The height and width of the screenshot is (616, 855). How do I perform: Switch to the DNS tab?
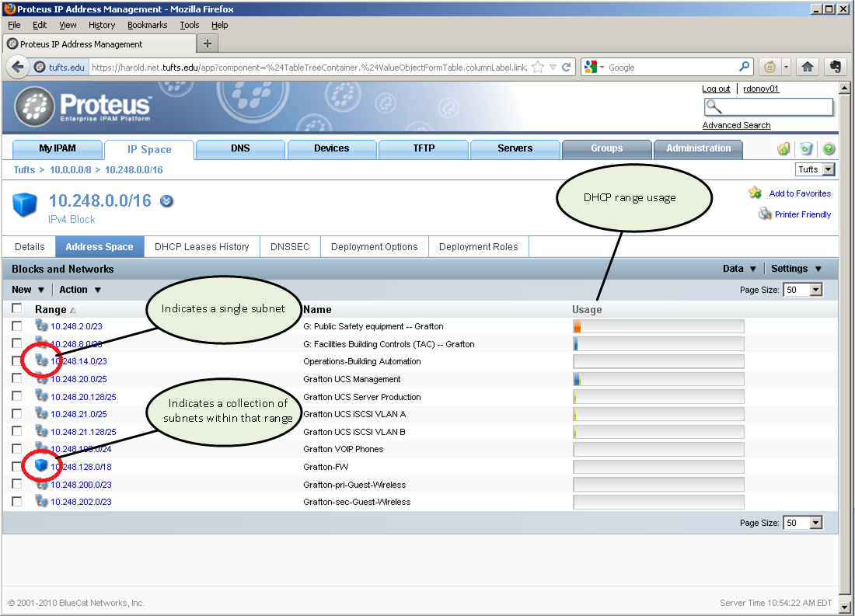tap(240, 148)
